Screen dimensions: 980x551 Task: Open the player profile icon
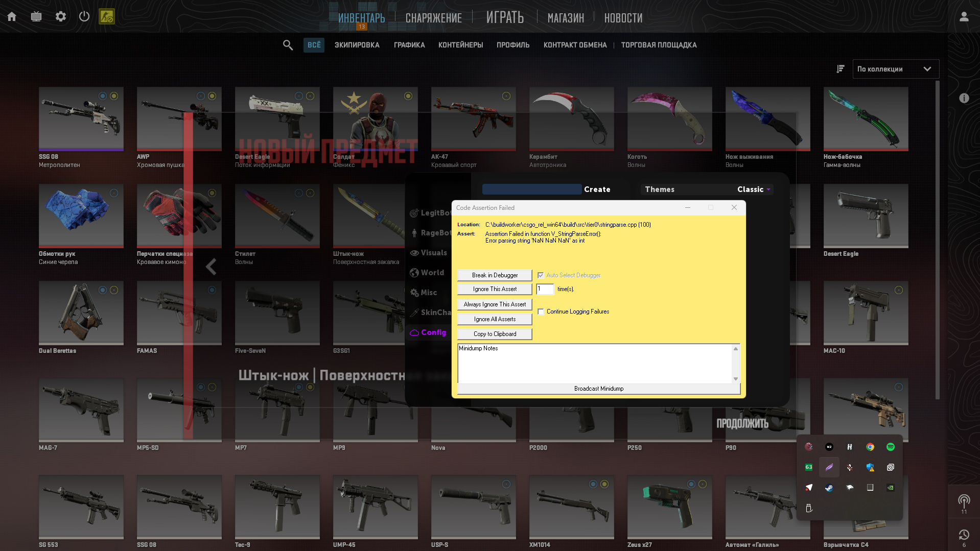click(x=964, y=16)
